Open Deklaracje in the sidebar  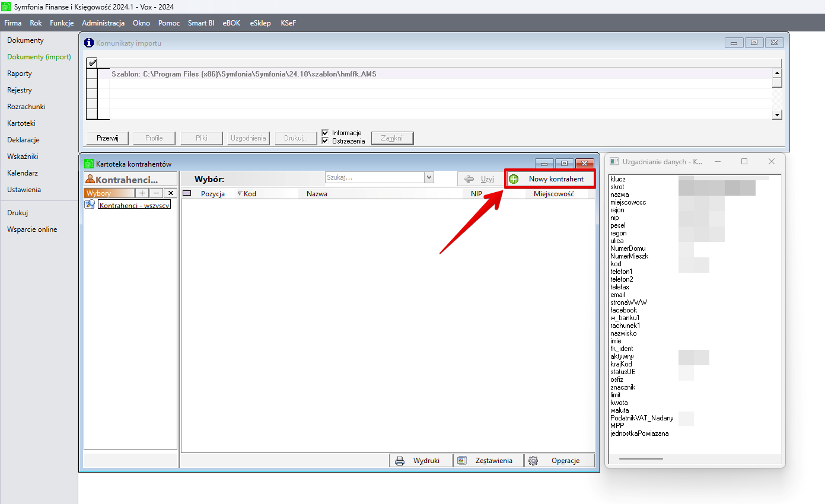pyautogui.click(x=23, y=140)
